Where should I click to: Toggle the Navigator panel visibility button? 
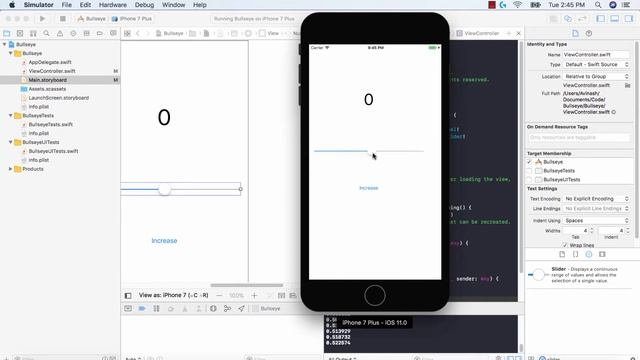pos(601,19)
